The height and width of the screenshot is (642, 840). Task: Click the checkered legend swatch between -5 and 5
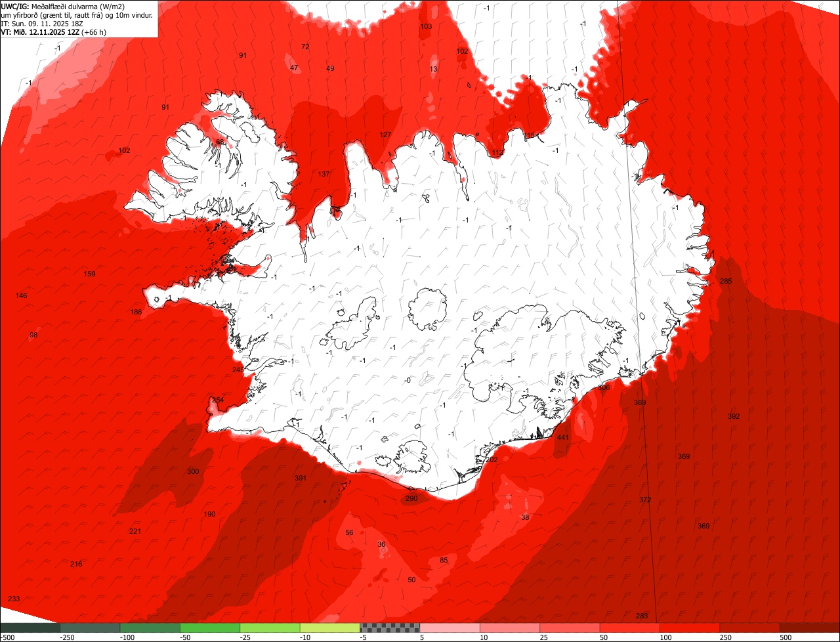390,628
